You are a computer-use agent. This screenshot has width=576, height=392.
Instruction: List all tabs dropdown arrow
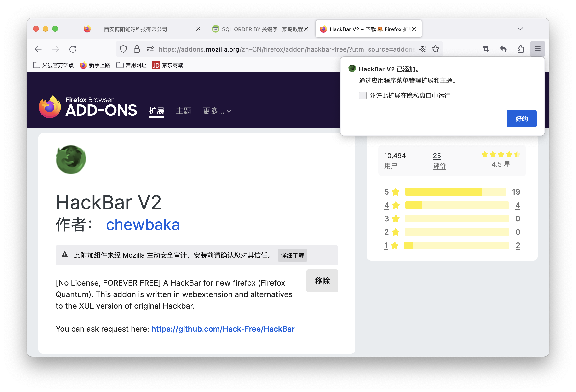520,29
